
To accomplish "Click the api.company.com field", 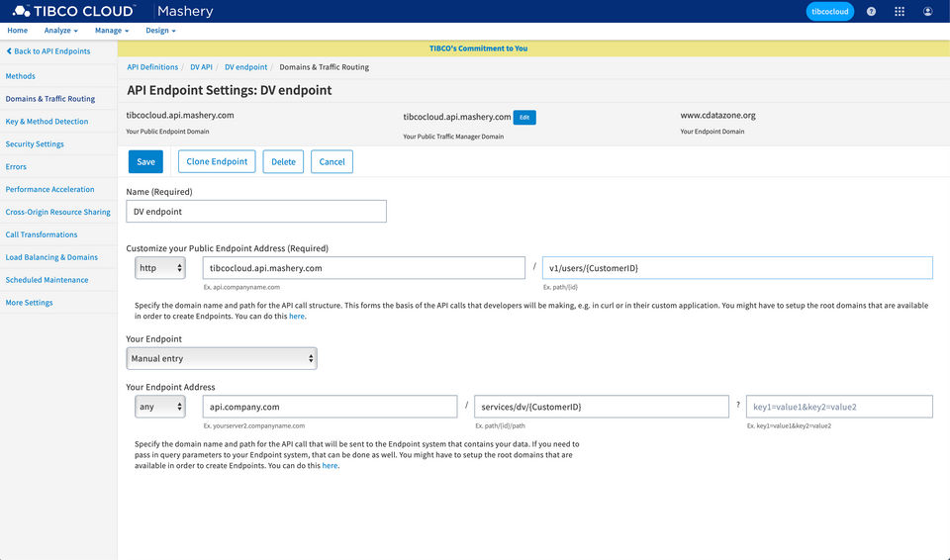I will (330, 407).
